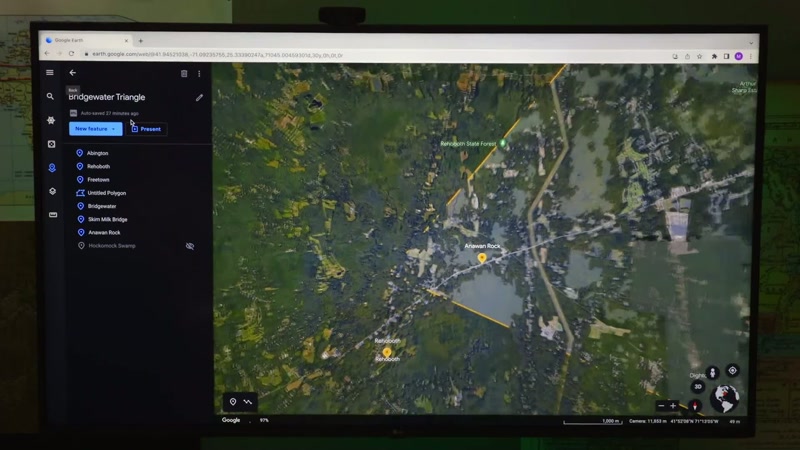Click the browser side panel icon

coord(726,57)
